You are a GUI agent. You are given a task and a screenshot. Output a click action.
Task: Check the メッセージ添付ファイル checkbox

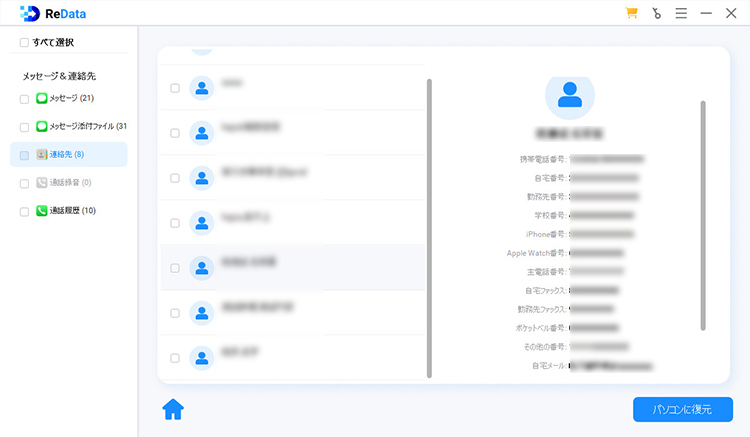pos(24,128)
